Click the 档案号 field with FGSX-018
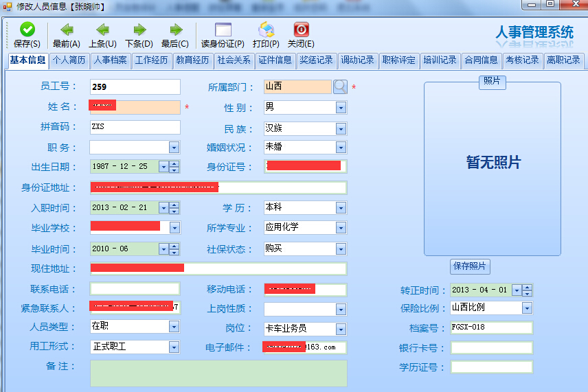The width and height of the screenshot is (588, 392). tap(492, 327)
